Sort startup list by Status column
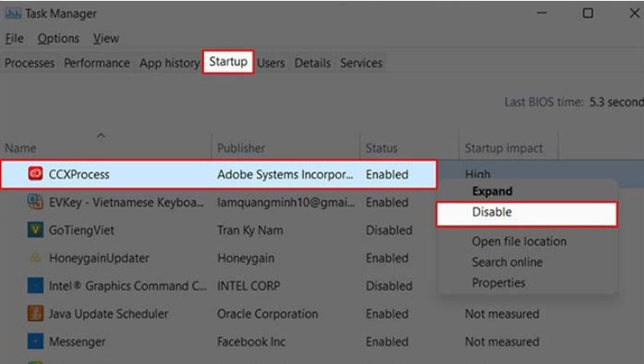644x364 pixels. (382, 148)
